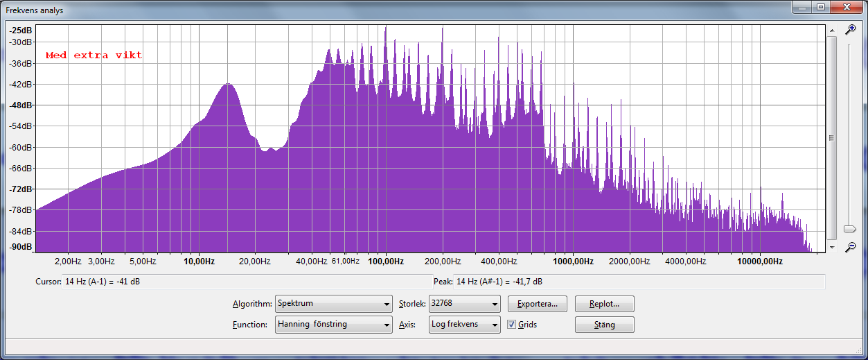Click the vertical scrollbar up arrow
This screenshot has width=868, height=360.
831,29
